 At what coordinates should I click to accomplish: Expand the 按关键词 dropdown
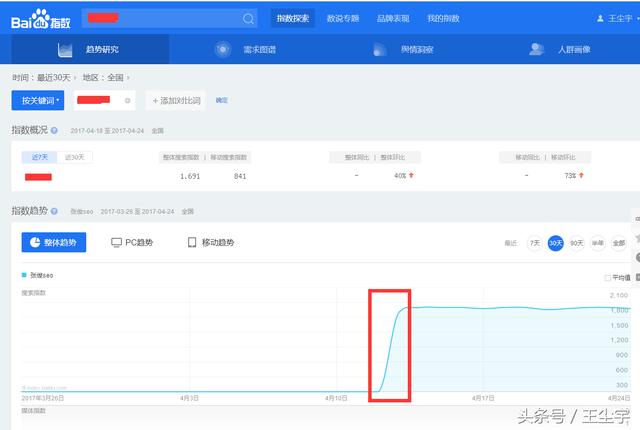click(37, 101)
